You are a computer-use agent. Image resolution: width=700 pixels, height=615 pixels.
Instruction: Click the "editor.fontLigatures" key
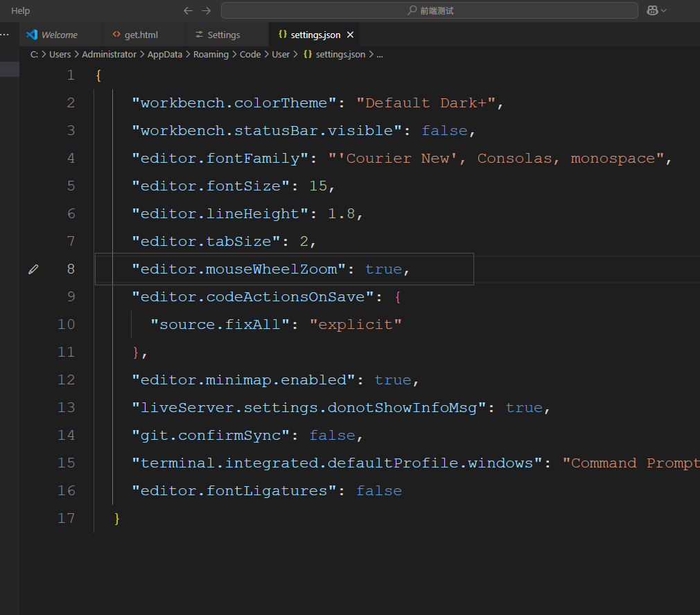234,490
